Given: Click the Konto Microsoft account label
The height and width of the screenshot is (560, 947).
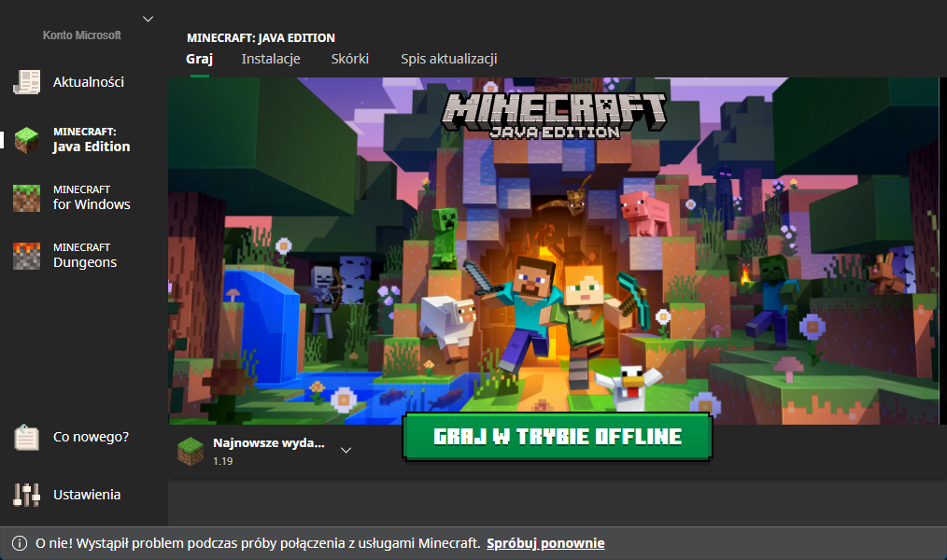Looking at the screenshot, I should pos(82,35).
